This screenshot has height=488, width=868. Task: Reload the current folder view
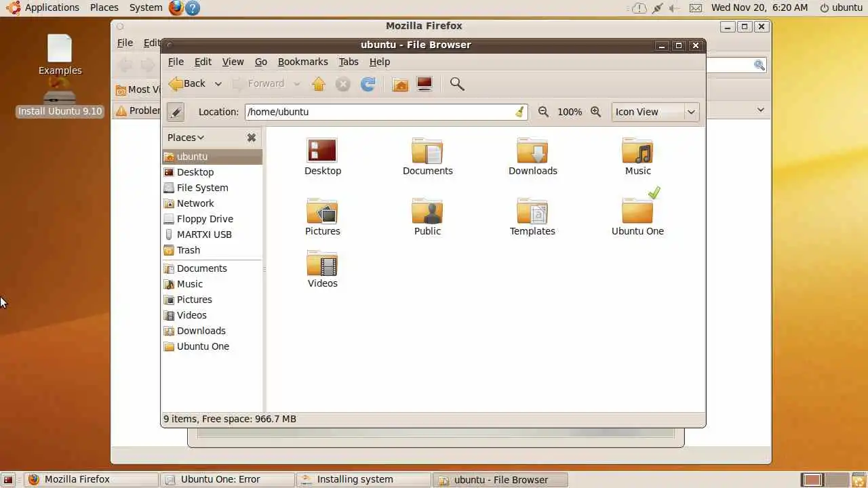[368, 84]
